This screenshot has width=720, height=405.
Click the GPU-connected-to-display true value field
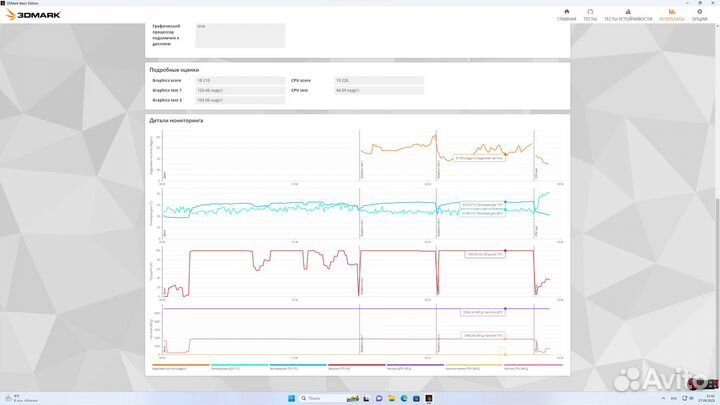click(x=240, y=35)
